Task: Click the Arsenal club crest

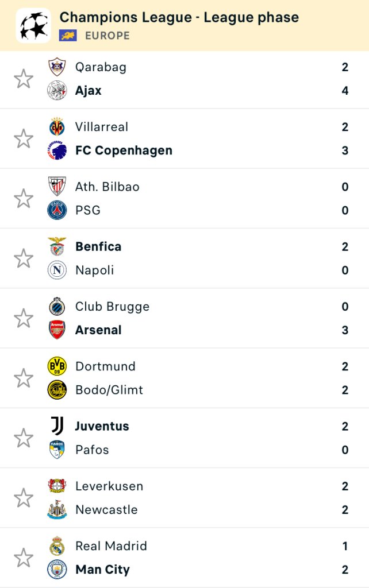Action: click(57, 330)
